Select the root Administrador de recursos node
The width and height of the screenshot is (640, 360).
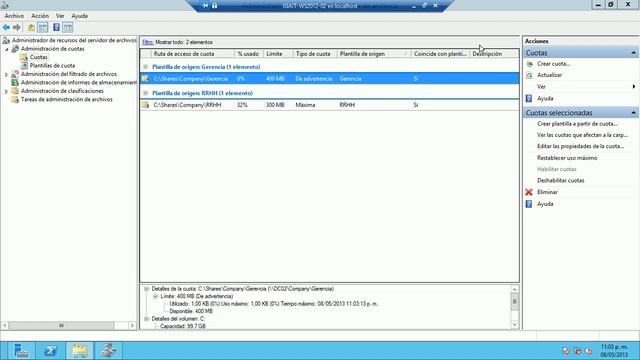74,40
